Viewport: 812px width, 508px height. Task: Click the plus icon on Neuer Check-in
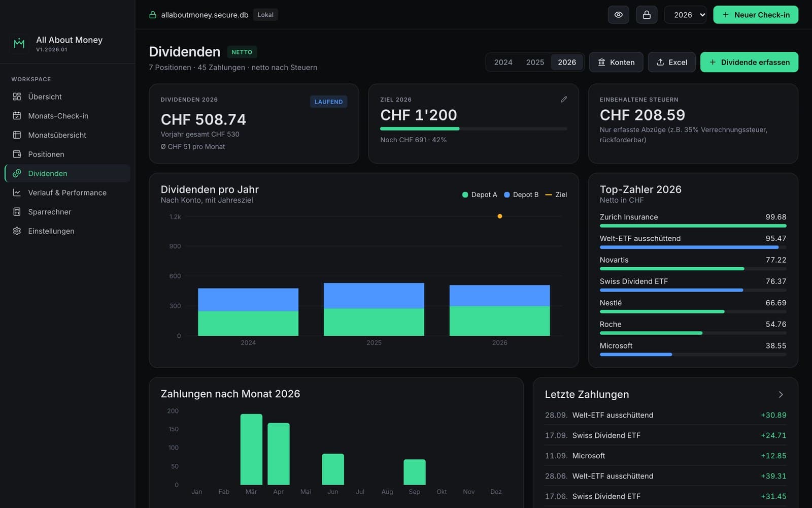726,15
